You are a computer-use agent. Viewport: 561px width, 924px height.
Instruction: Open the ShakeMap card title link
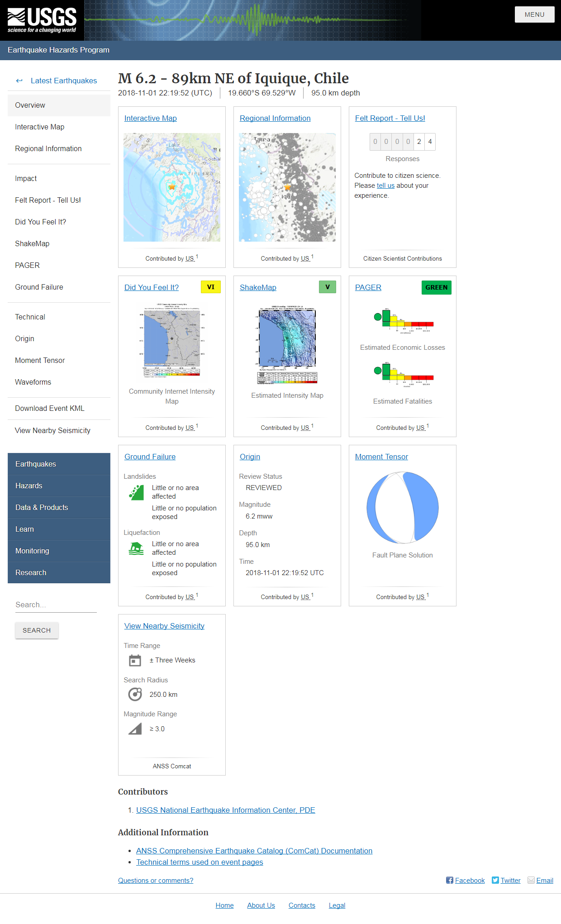(258, 287)
